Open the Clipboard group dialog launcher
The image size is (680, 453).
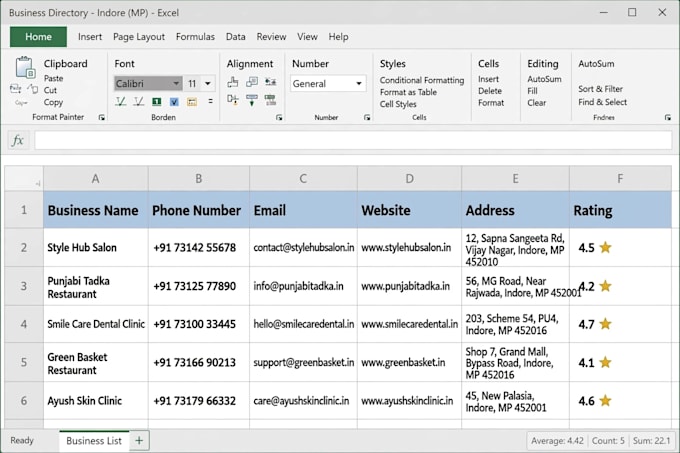101,117
